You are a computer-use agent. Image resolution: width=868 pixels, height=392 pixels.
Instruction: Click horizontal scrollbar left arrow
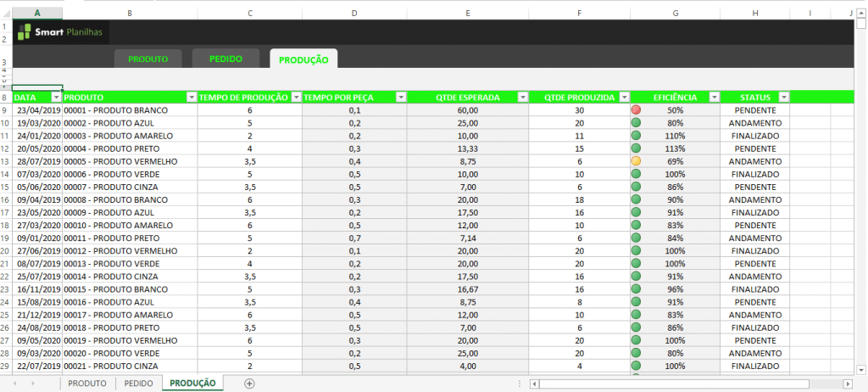coord(534,384)
